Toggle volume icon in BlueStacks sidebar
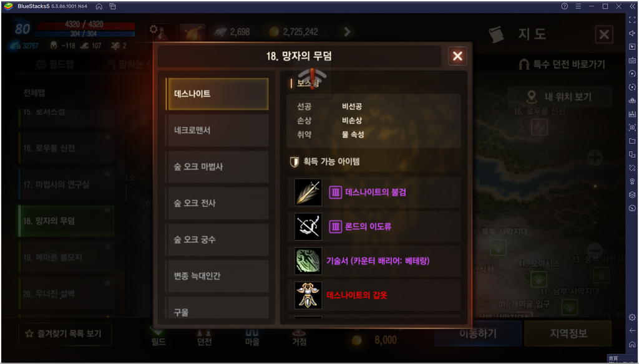This screenshot has width=639, height=364. tap(632, 34)
